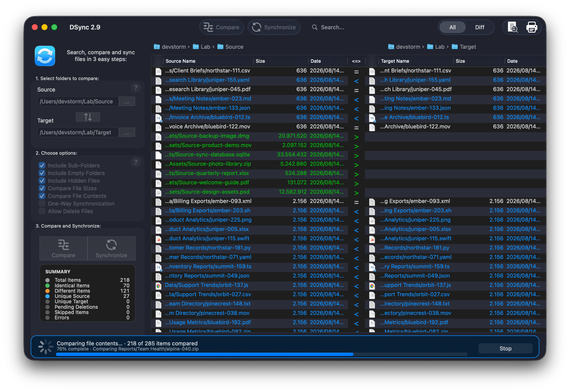This screenshot has width=570, height=392.
Task: Click the Source Name column header
Action: [208, 61]
